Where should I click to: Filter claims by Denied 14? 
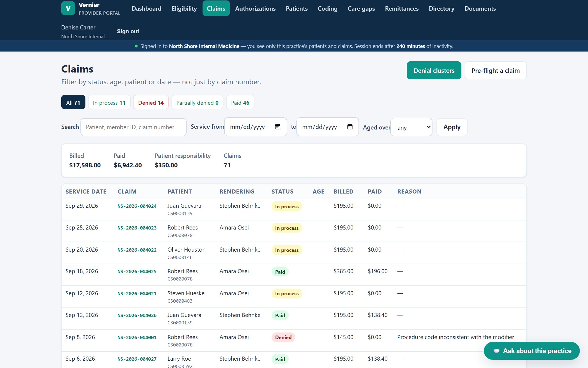coord(151,102)
